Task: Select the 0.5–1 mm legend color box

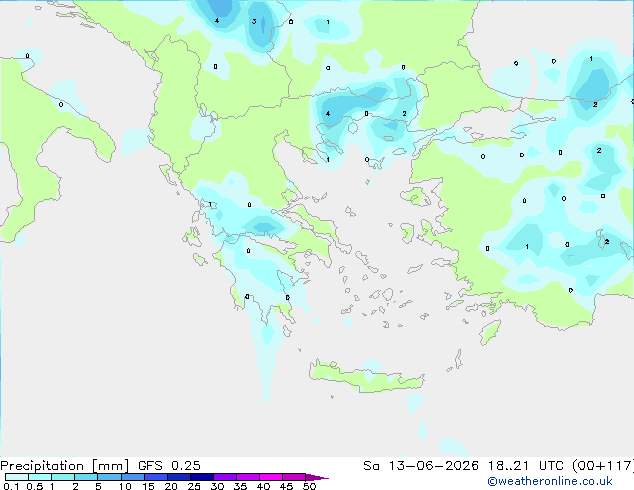Action: pos(40,477)
